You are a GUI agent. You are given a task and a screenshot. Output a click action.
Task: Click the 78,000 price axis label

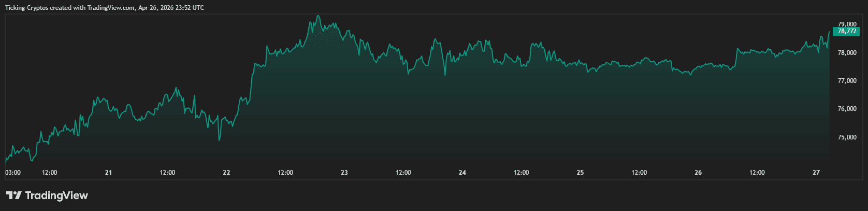pos(847,53)
